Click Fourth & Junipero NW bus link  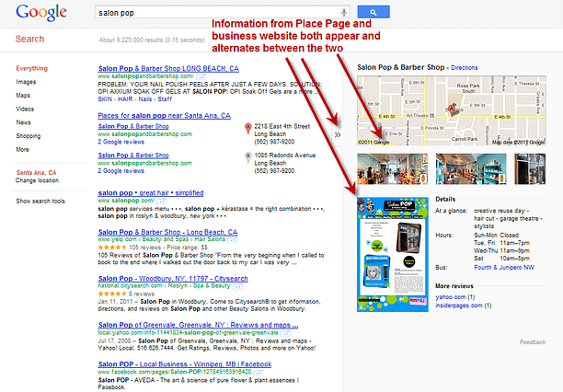pyautogui.click(x=504, y=268)
